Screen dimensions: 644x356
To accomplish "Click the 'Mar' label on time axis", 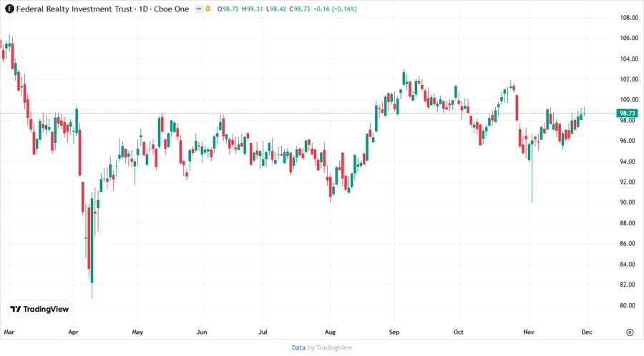I will [9, 332].
